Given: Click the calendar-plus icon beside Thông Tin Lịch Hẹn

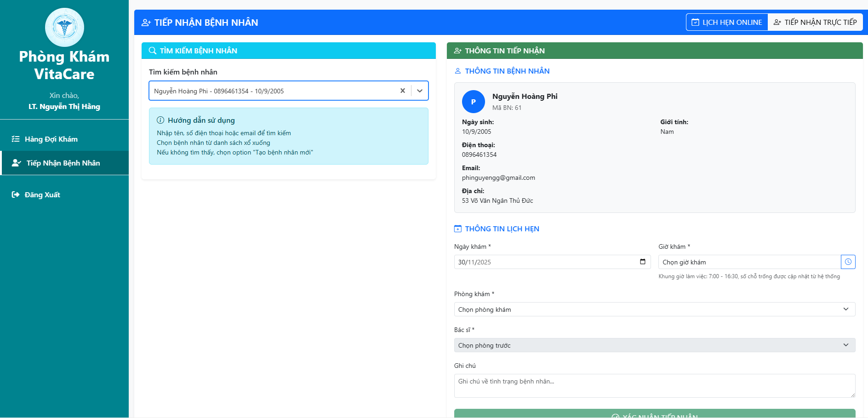Looking at the screenshot, I should coord(457,229).
